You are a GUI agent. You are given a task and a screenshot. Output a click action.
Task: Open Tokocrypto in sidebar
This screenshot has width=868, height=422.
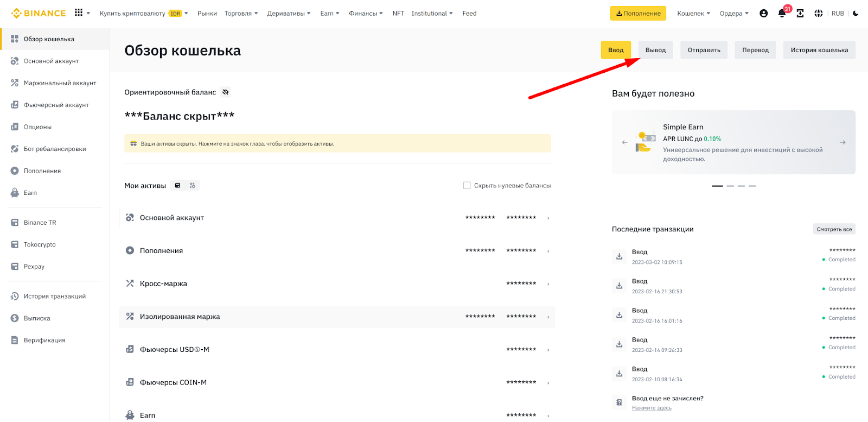click(54, 244)
